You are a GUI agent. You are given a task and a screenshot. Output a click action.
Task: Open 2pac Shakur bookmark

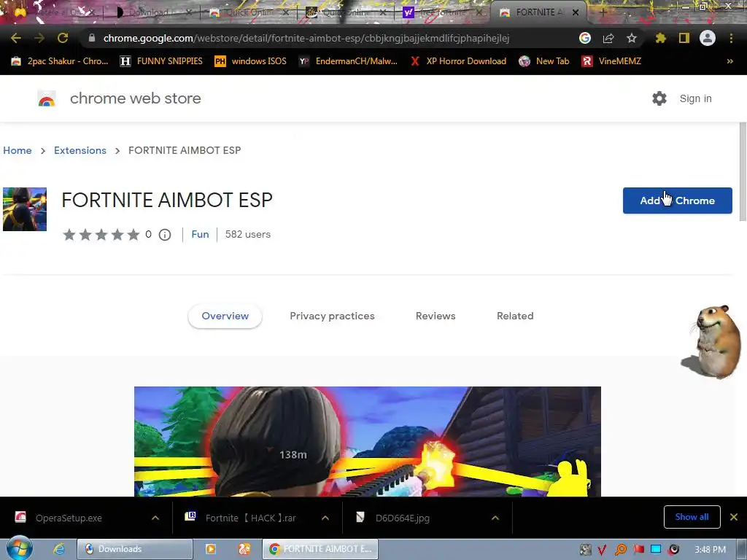[60, 61]
